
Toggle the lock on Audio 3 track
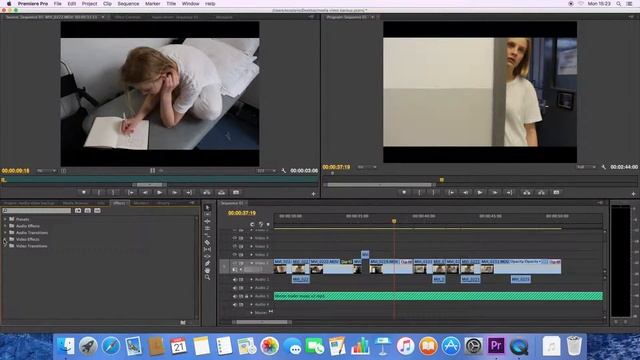pos(247,296)
